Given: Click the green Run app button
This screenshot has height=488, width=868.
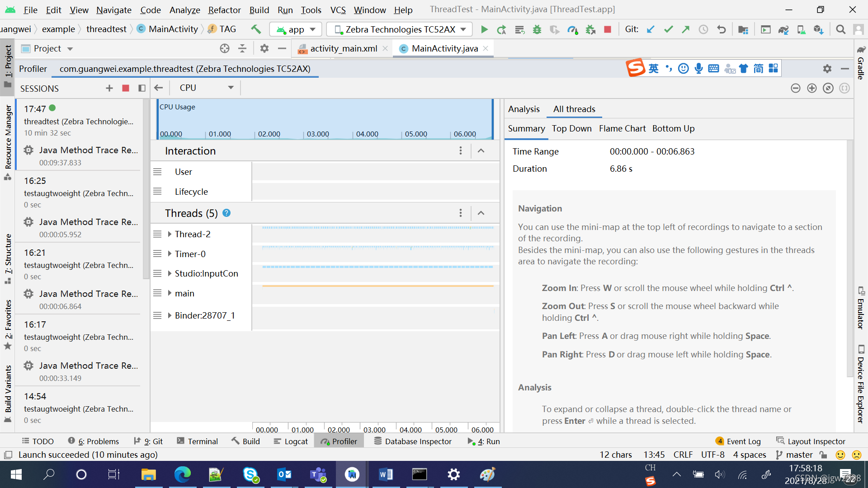Looking at the screenshot, I should tap(484, 29).
